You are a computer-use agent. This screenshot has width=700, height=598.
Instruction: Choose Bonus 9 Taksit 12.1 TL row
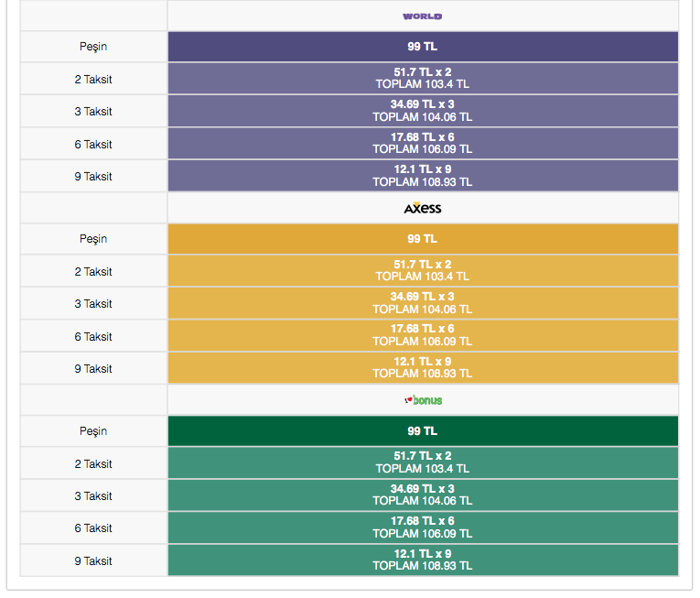(x=423, y=560)
